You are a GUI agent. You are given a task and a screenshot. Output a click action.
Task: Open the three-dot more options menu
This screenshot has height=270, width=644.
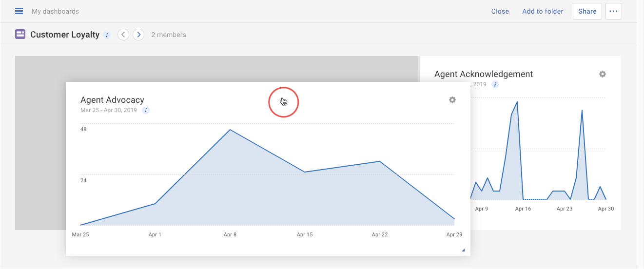point(613,11)
